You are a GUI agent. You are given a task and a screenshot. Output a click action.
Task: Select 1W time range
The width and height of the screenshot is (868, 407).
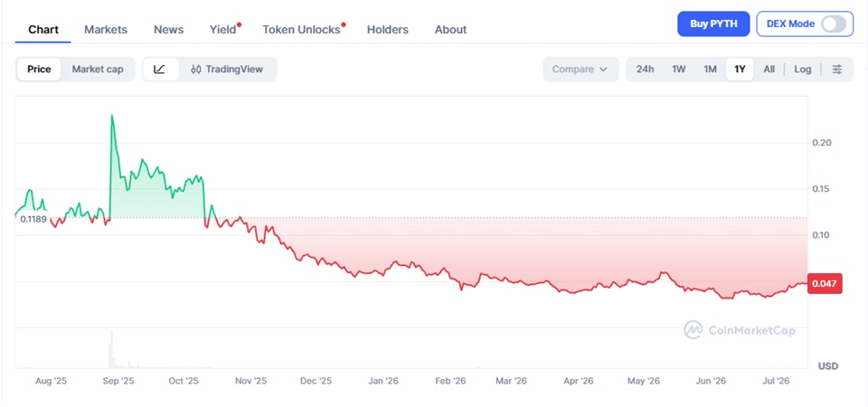679,70
